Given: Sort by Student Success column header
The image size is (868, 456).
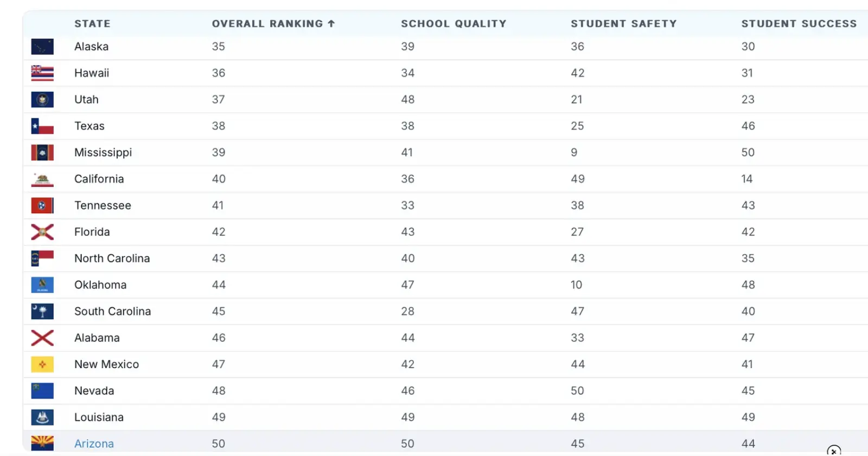Looking at the screenshot, I should 799,24.
